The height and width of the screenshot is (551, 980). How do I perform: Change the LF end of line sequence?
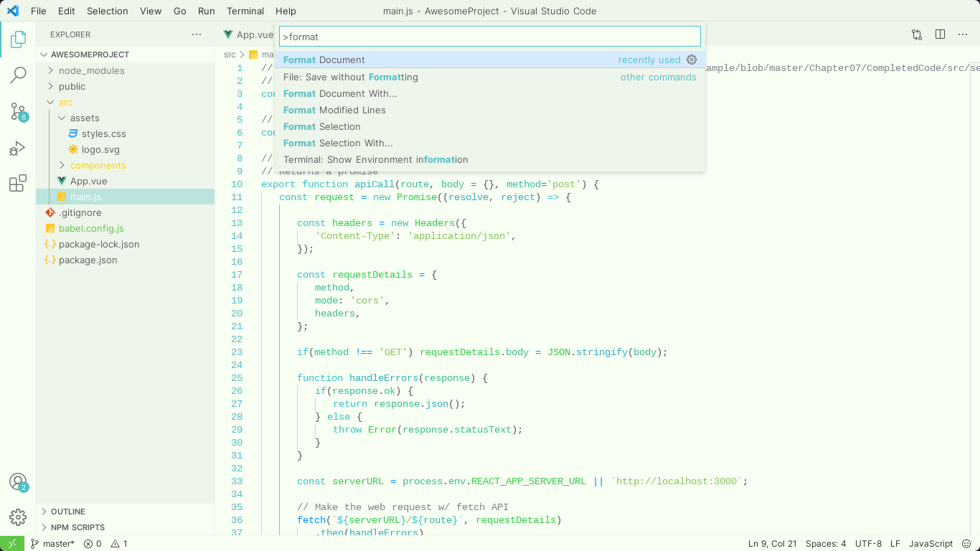895,543
